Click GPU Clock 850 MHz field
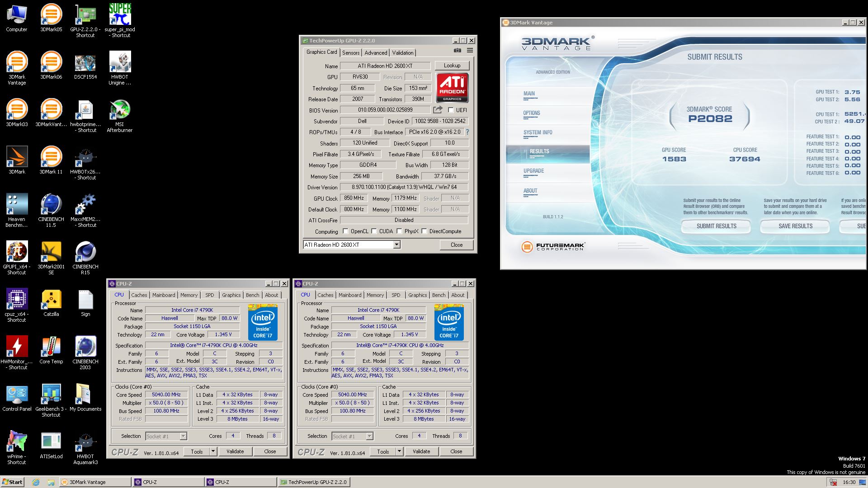This screenshot has width=868, height=488. point(354,198)
